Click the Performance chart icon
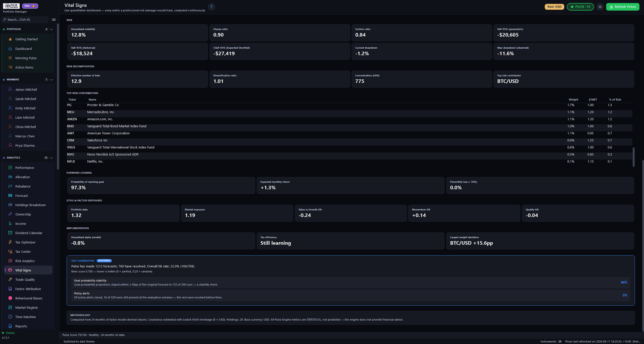Viewport: 644px width, 344px height. point(10,168)
